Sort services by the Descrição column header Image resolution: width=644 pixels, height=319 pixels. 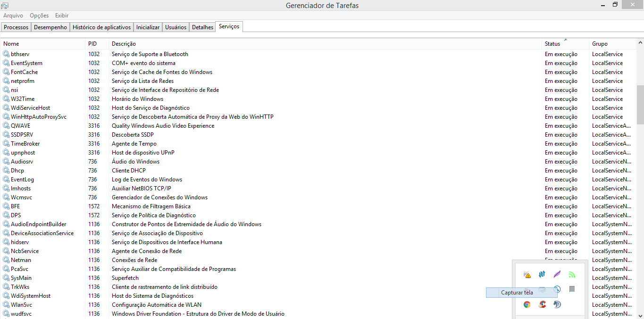click(x=325, y=44)
